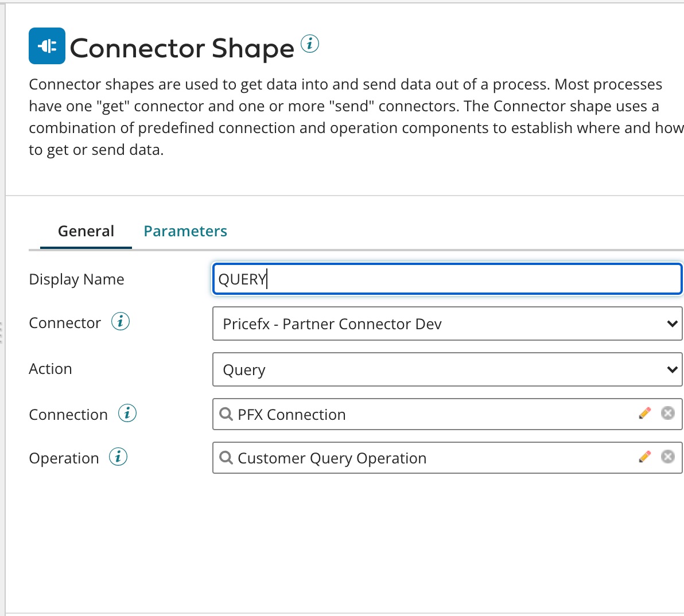Expand the Action dropdown set to Query
This screenshot has width=684, height=616.
coord(447,370)
